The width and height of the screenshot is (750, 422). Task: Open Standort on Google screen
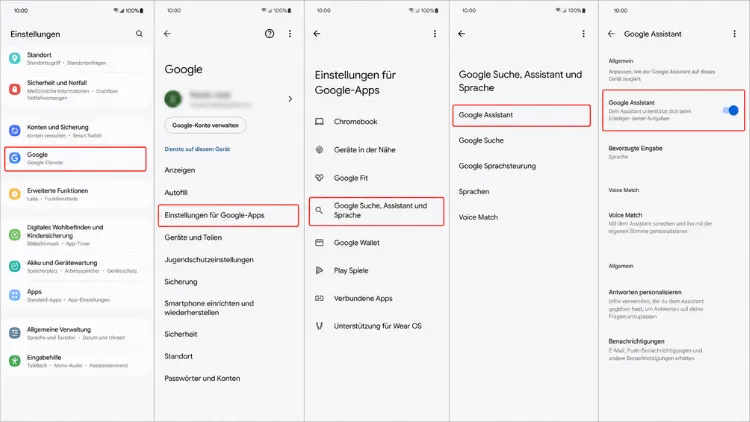click(x=178, y=356)
